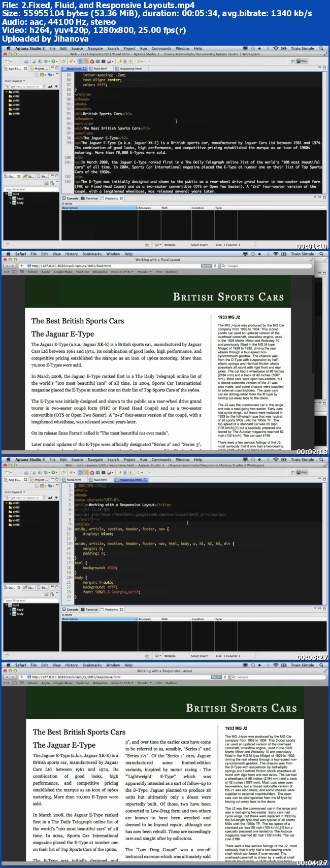Click back arrow in Safari showing fluid.html
The width and height of the screenshot is (330, 868).
(x=7, y=265)
